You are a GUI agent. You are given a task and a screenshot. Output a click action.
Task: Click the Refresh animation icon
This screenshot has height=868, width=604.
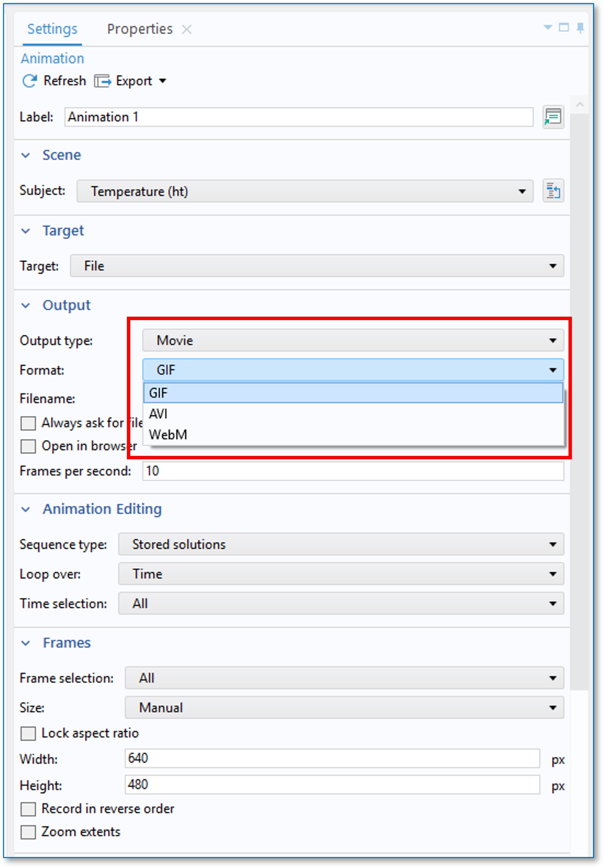click(x=30, y=81)
